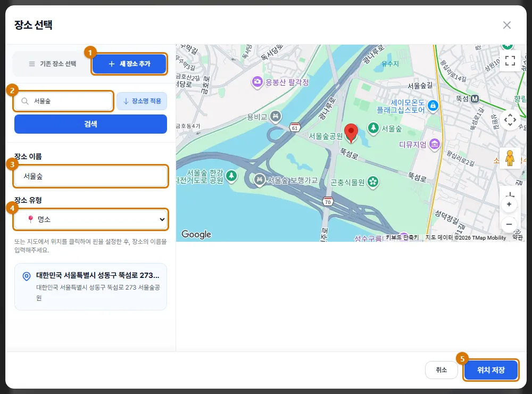
Task: Click the 디뮤지엄 museum marker icon
Action: click(434, 144)
